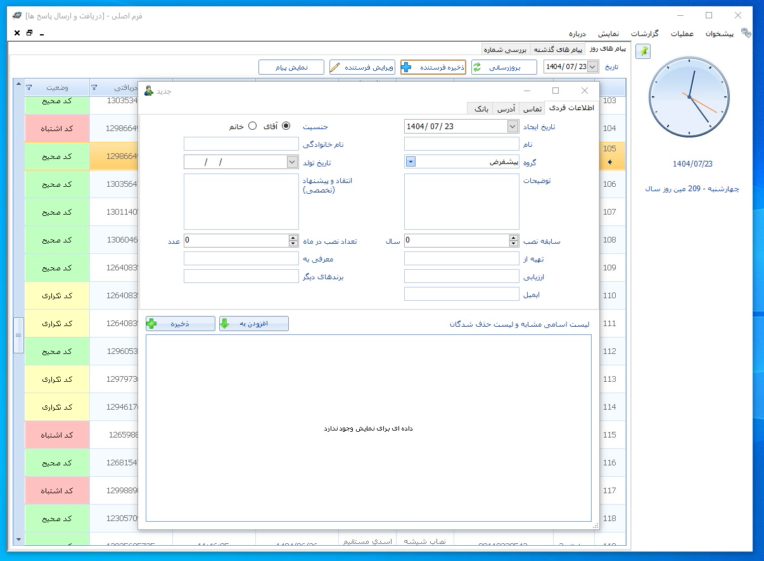
Task: Click the کد اشتباه status in row 117
Action: click(57, 491)
